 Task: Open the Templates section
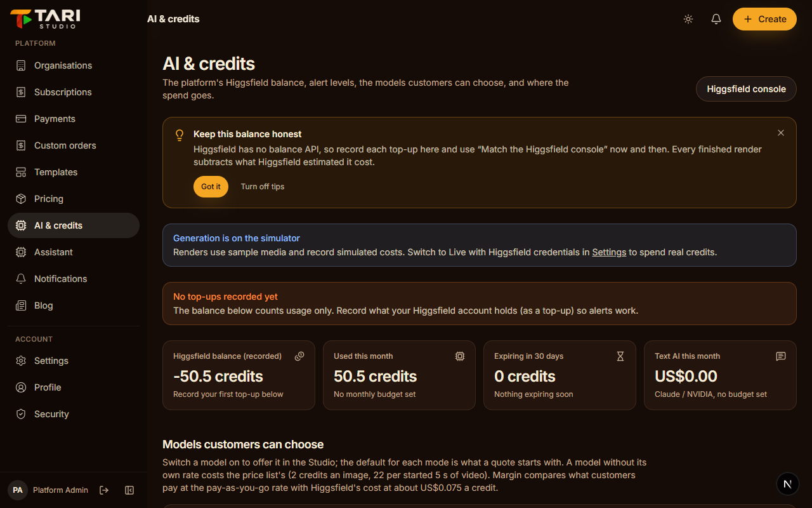pyautogui.click(x=74, y=172)
